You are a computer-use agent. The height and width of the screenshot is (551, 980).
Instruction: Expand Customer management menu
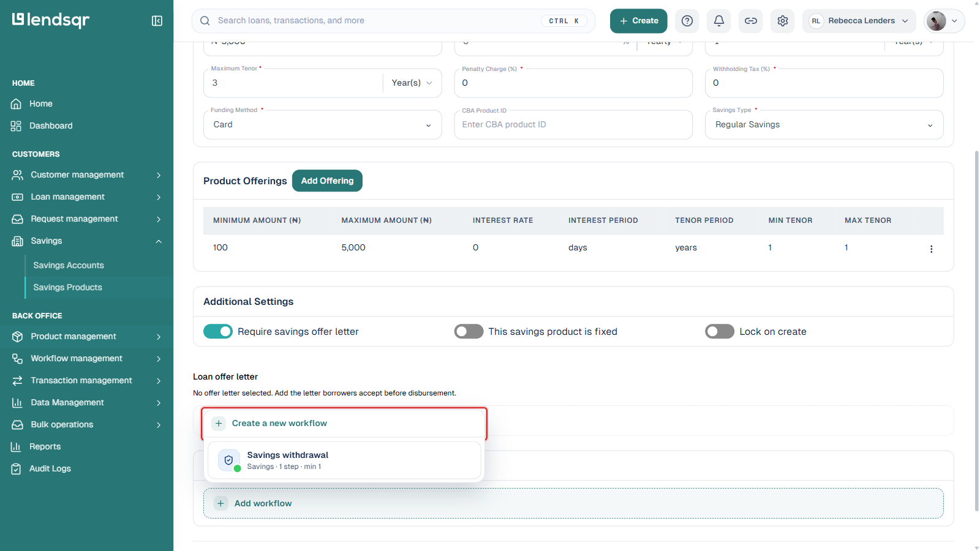pyautogui.click(x=86, y=174)
